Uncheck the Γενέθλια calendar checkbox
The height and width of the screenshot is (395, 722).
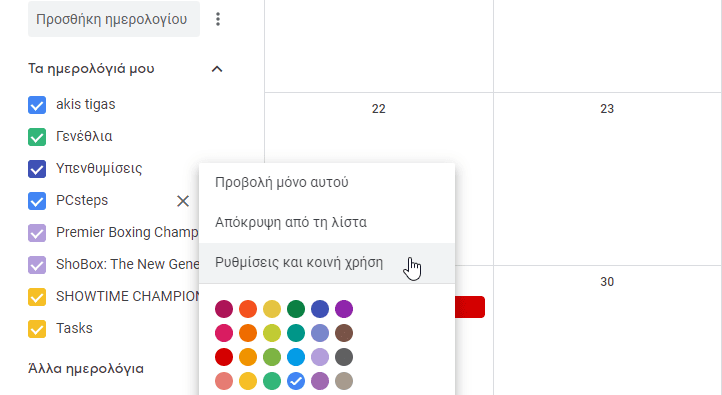click(37, 137)
